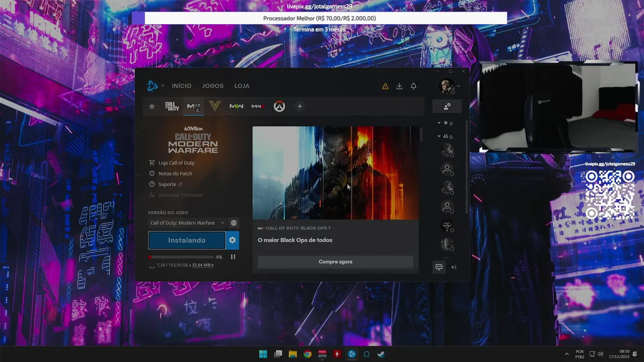Screen dimensions: 644x362
Task: Select the downloading Modern Warfare game tab
Action: tap(194, 107)
